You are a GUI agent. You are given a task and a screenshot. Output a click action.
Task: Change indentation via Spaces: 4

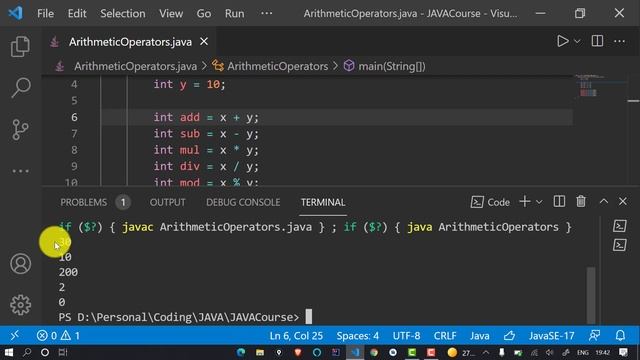[358, 336]
